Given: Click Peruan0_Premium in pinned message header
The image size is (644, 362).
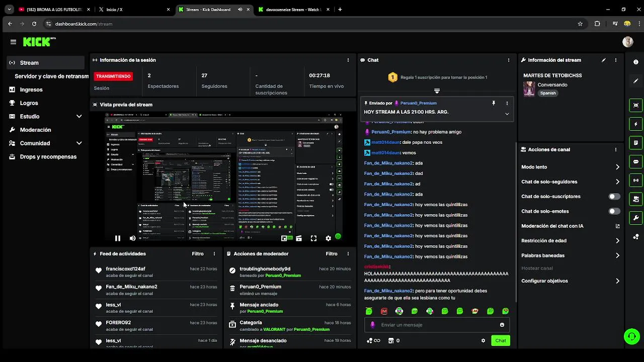Looking at the screenshot, I should click(419, 103).
